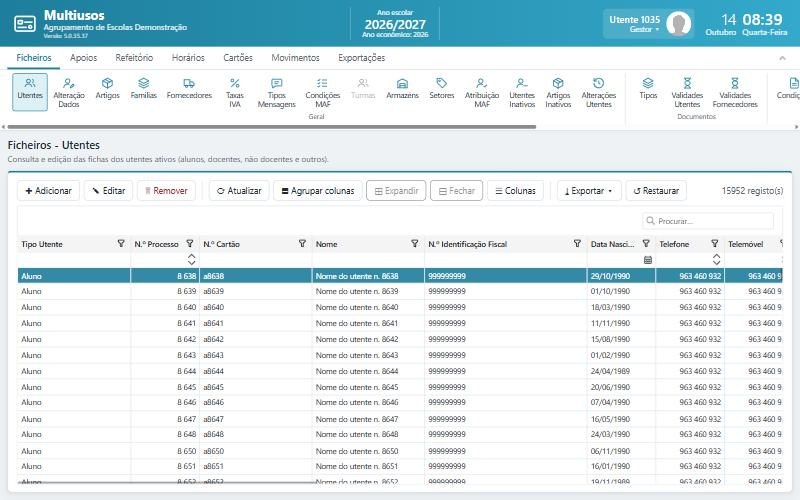Select the row with card a8651
The image size is (800, 500).
(x=400, y=466)
